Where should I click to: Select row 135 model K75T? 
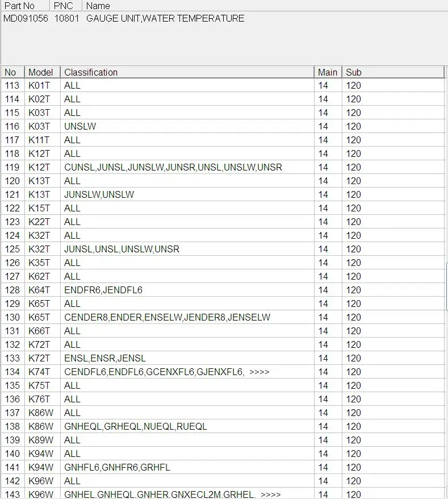39,386
